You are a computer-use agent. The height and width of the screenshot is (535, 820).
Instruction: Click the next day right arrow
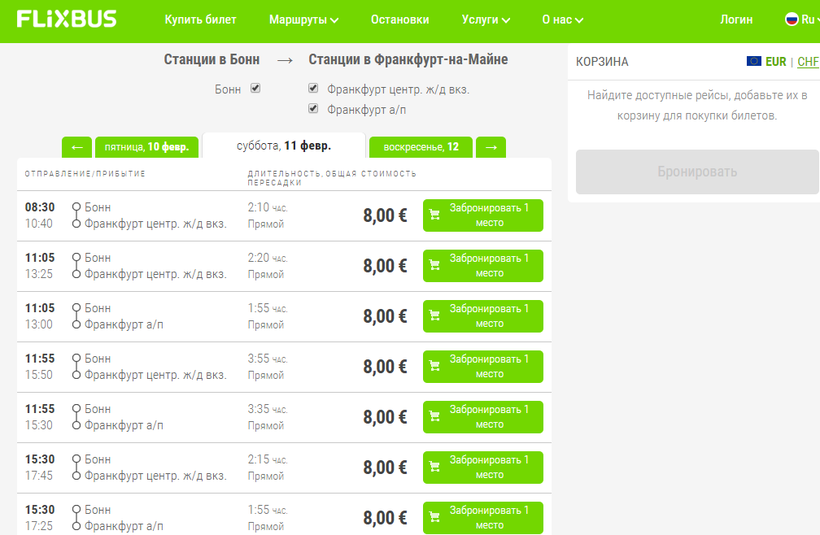click(490, 147)
